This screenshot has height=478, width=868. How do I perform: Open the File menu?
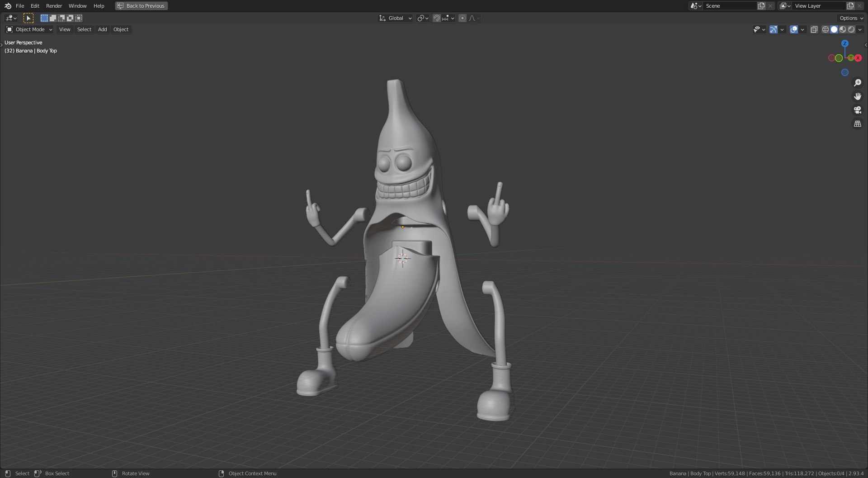click(20, 6)
